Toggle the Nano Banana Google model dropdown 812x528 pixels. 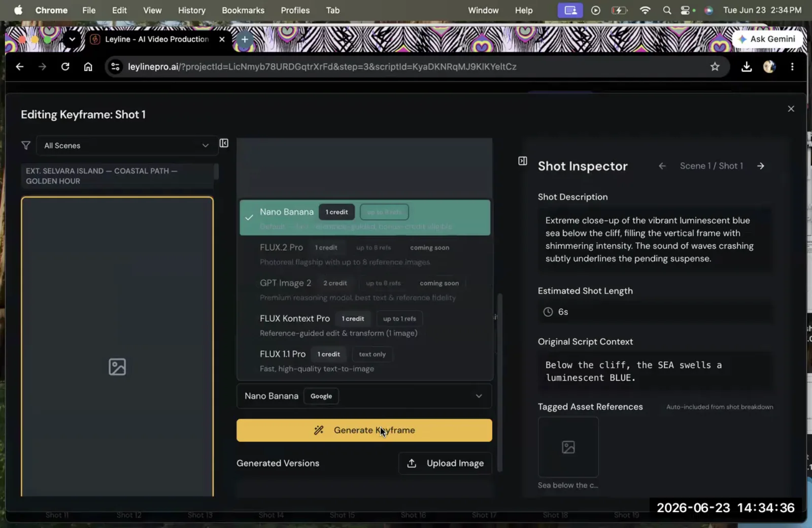tap(364, 396)
